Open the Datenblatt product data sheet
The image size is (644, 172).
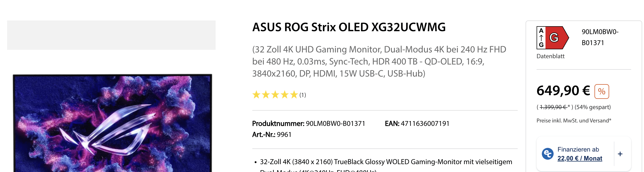550,56
